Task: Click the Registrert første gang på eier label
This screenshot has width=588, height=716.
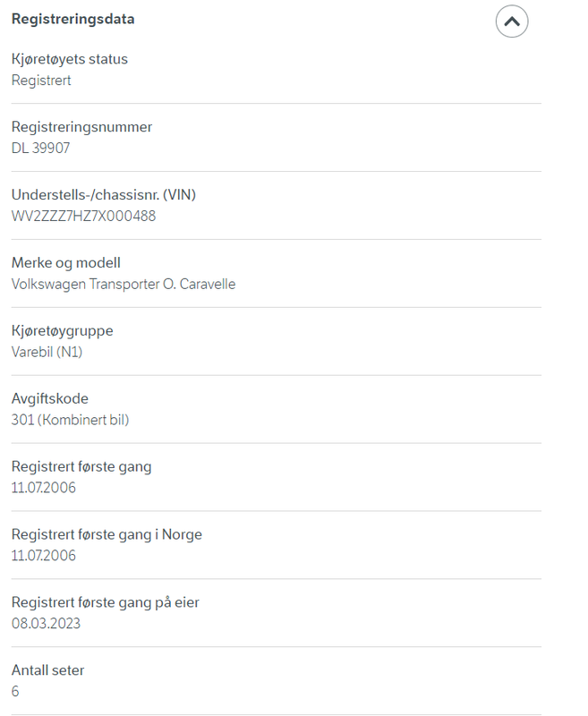Action: [106, 602]
